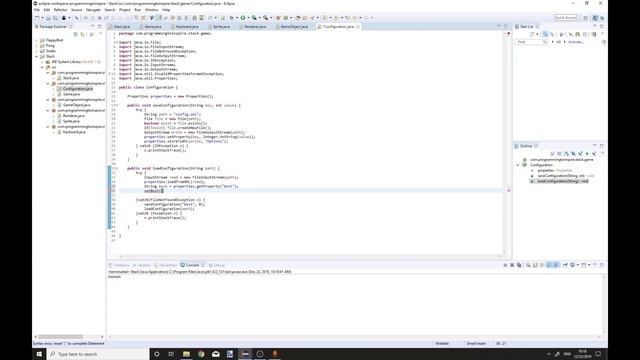Screen dimensions: 640x360
Task: Switch to the Debug tab in bottom panel
Action: 217,265
